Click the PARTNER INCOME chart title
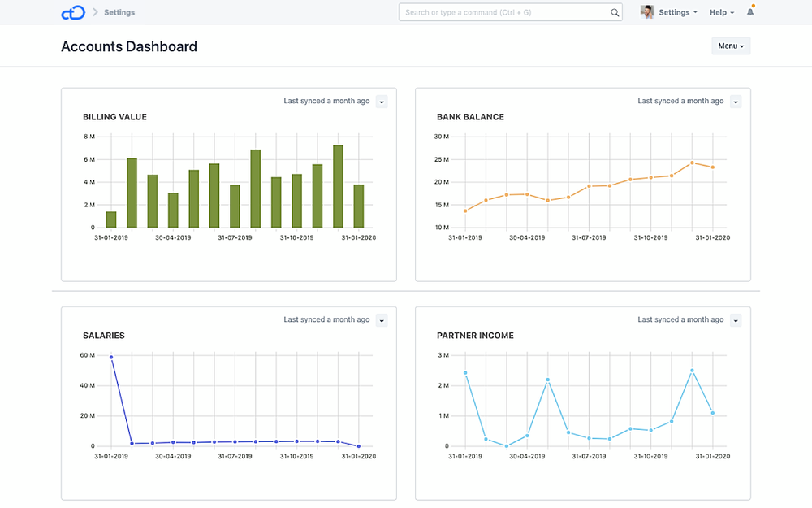This screenshot has width=812, height=508. pos(475,336)
